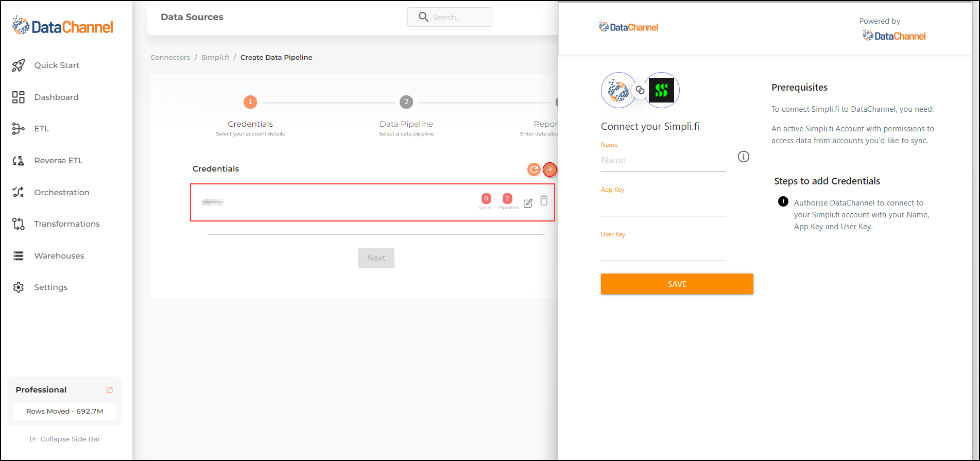Click the Create Data Pipeline breadcrumb text
Image resolution: width=980 pixels, height=461 pixels.
point(277,58)
